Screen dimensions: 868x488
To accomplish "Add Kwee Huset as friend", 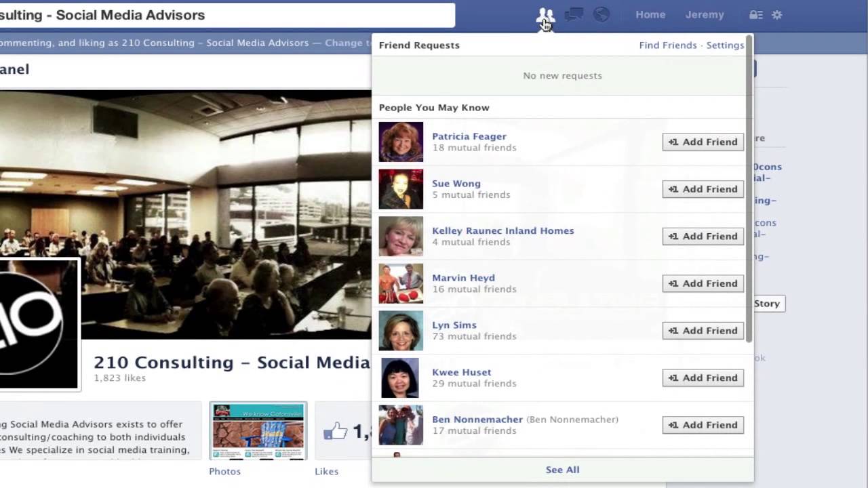I will point(703,378).
